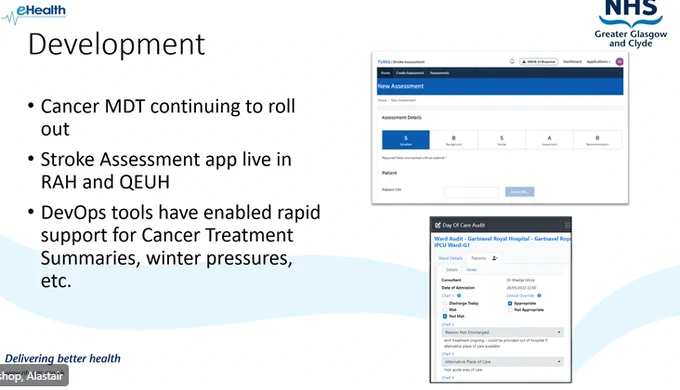Click the light blue button beside Patient CHI field
Viewport: 680px width, 390px height.
(x=520, y=192)
